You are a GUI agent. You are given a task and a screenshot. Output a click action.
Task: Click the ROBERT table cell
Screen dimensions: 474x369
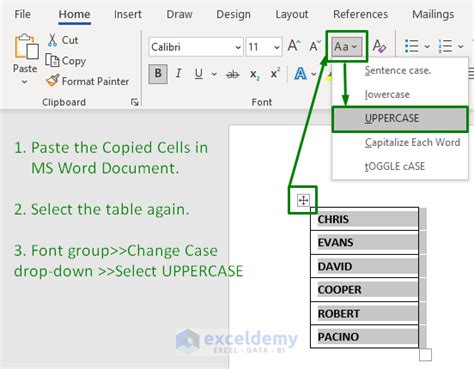click(364, 313)
